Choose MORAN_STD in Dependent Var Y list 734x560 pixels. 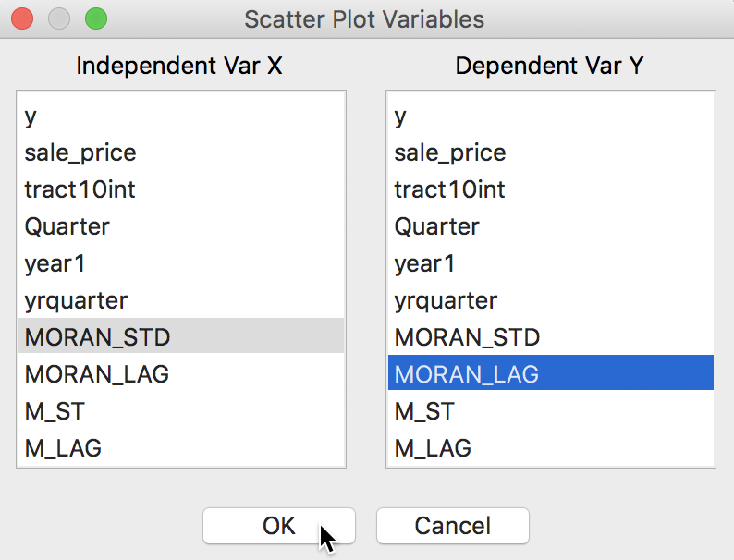[551, 337]
